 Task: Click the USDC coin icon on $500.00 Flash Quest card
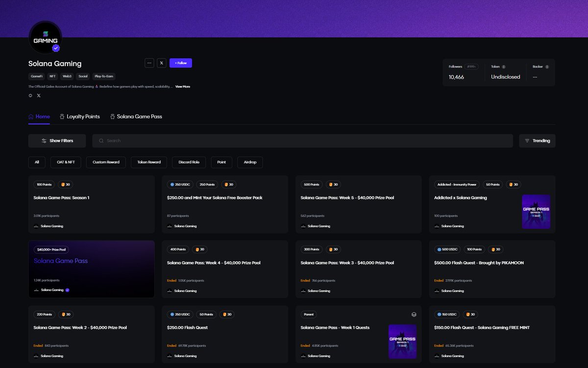pos(440,249)
